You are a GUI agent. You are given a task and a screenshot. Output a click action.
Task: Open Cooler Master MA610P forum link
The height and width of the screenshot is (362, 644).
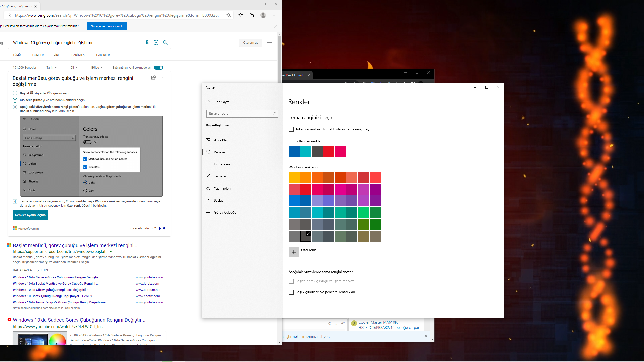[x=389, y=325]
